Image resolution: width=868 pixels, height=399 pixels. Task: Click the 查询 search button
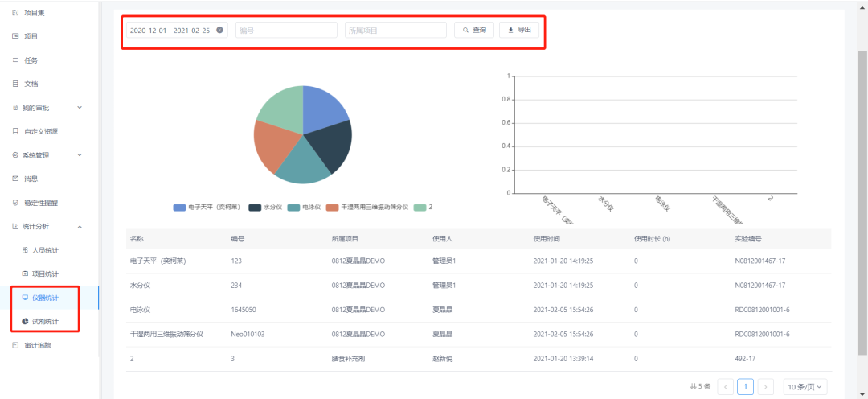tap(474, 30)
